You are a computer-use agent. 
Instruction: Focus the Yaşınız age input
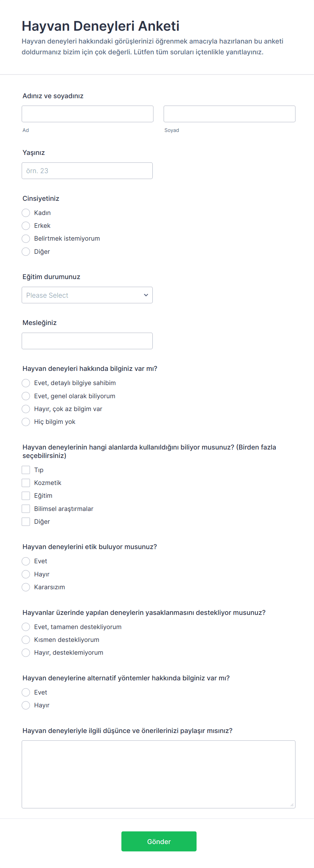[x=87, y=171]
